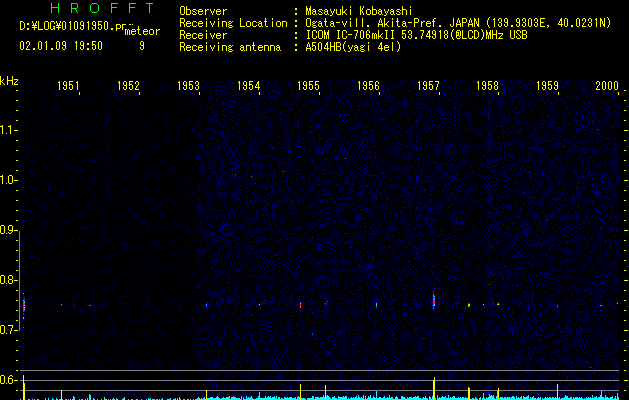Click the HROFFT title text

tap(102, 8)
